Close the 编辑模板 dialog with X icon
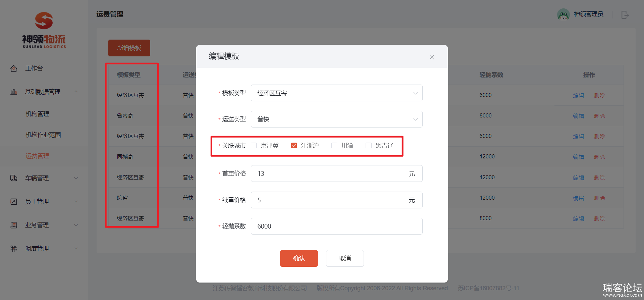Viewport: 644px width, 300px height. point(432,57)
